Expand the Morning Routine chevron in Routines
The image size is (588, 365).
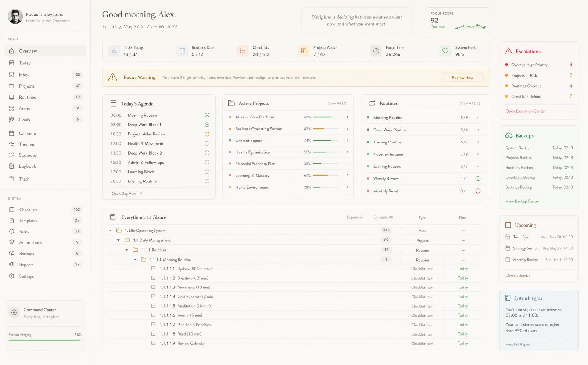pos(478,118)
